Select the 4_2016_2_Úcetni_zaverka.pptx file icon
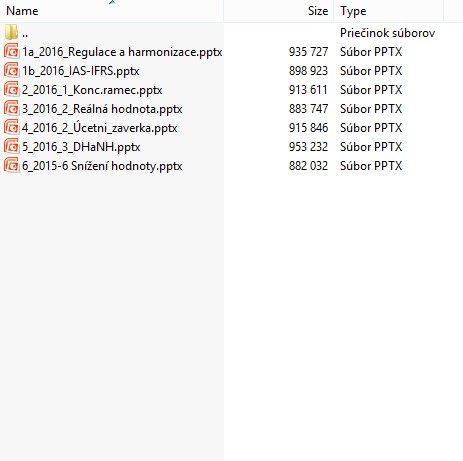 click(11, 128)
